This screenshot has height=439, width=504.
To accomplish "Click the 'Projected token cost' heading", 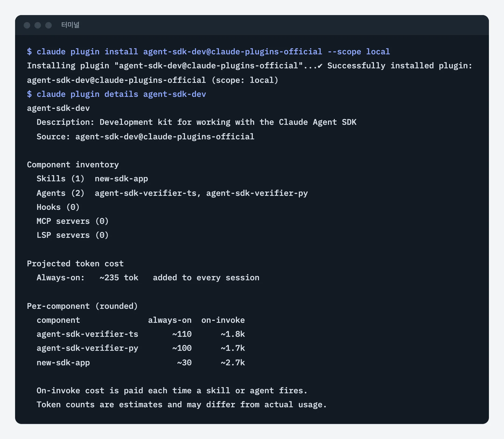I will 75,264.
